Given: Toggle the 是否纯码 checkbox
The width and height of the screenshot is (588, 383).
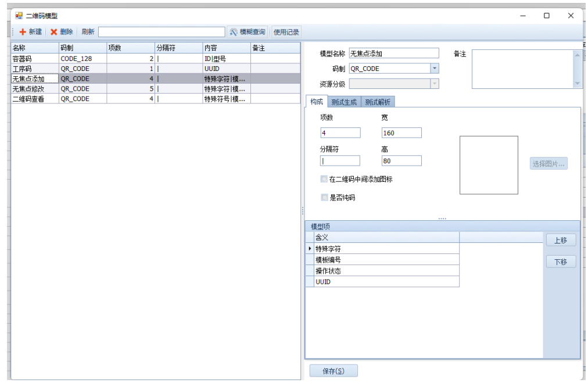Looking at the screenshot, I should (x=324, y=198).
